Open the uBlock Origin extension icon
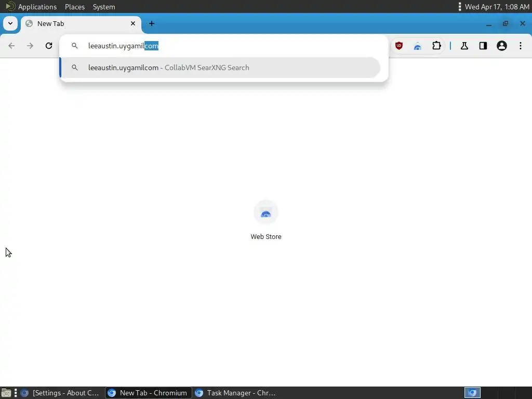The image size is (532, 399). tap(399, 46)
